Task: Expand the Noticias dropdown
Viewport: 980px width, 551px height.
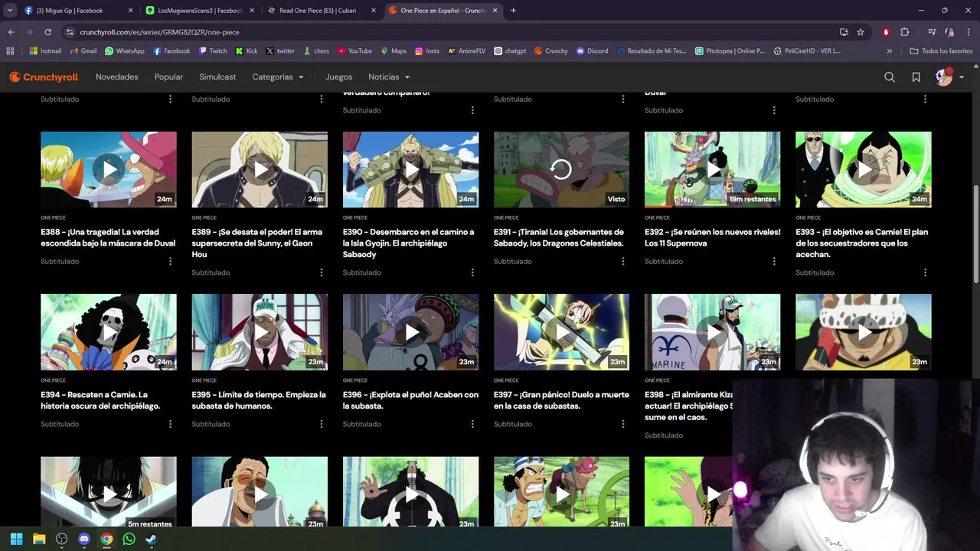Action: point(389,77)
